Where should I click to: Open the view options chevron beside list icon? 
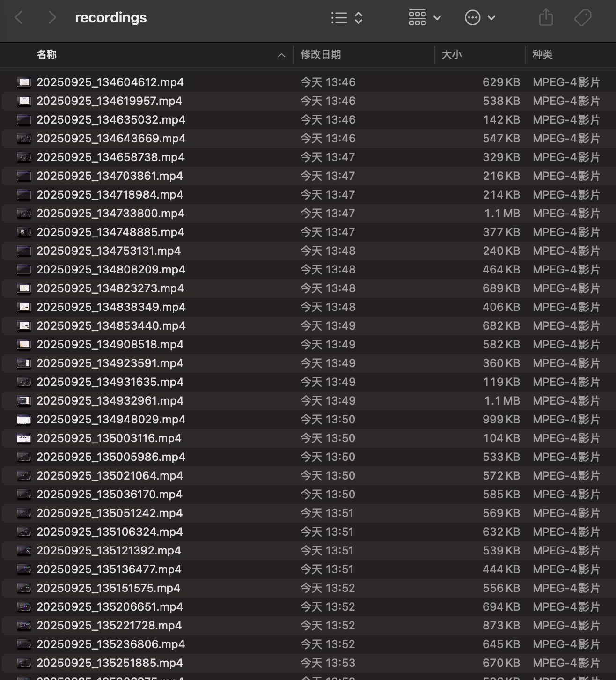click(x=358, y=17)
